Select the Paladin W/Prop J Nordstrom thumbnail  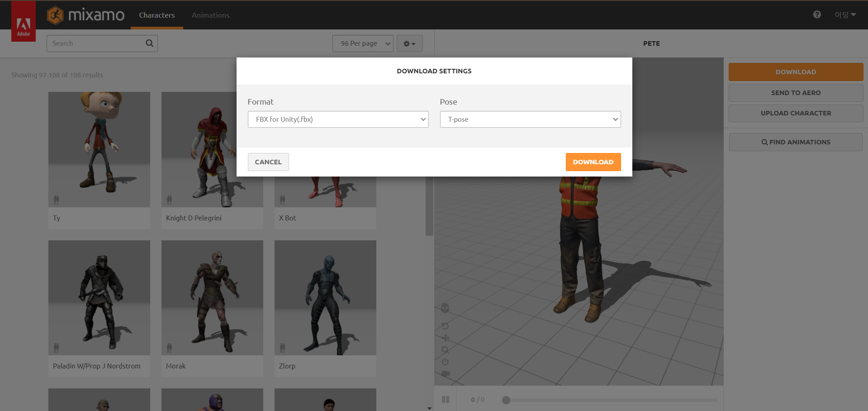(99, 298)
